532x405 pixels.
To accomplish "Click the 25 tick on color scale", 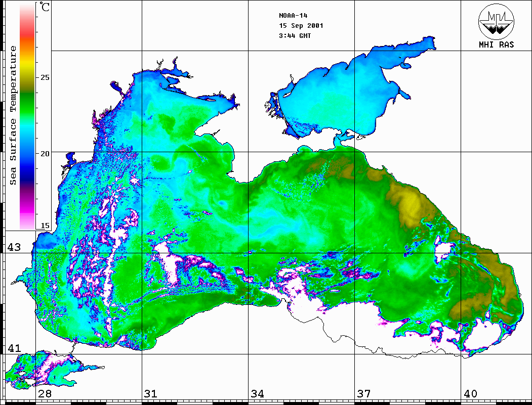I will point(45,77).
